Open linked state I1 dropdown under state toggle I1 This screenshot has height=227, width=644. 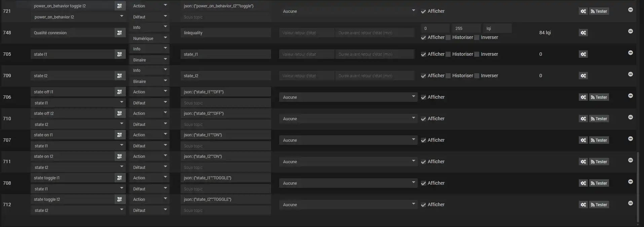(x=78, y=189)
